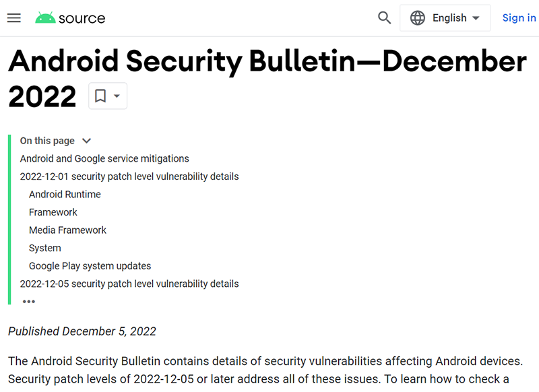This screenshot has width=539, height=392.
Task: Go to the System section
Action: pyautogui.click(x=45, y=248)
